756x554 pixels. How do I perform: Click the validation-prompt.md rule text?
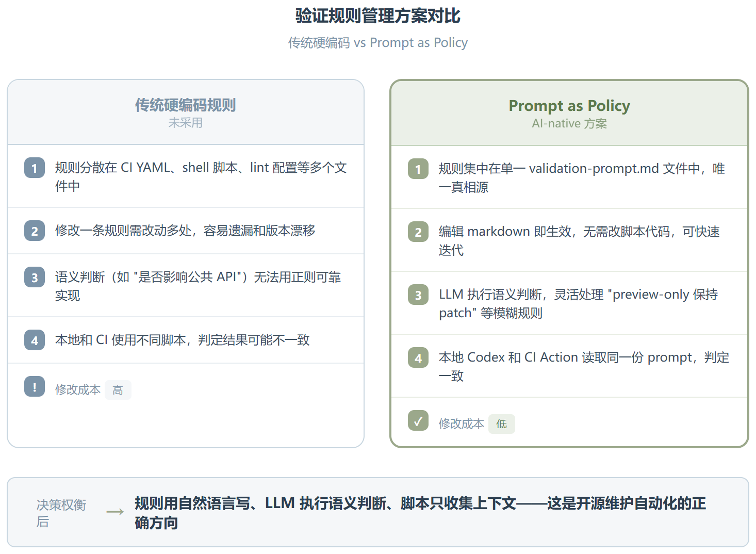coord(582,178)
